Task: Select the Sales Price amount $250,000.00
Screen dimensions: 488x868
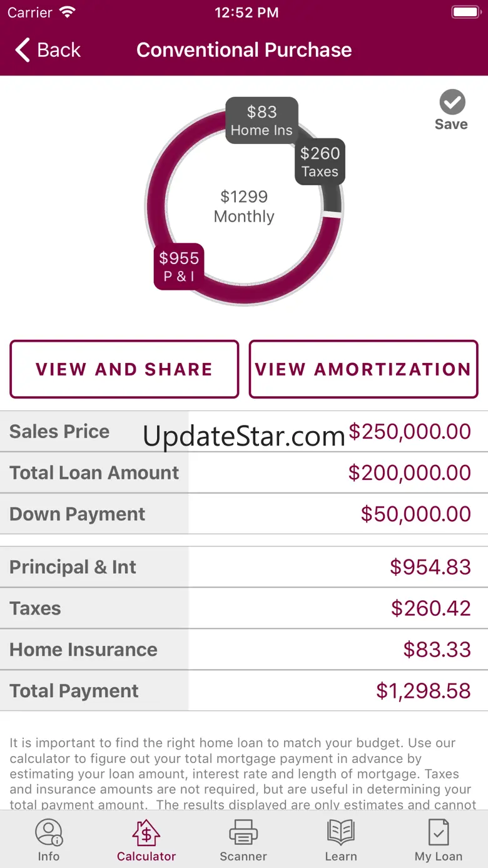Action: [410, 431]
